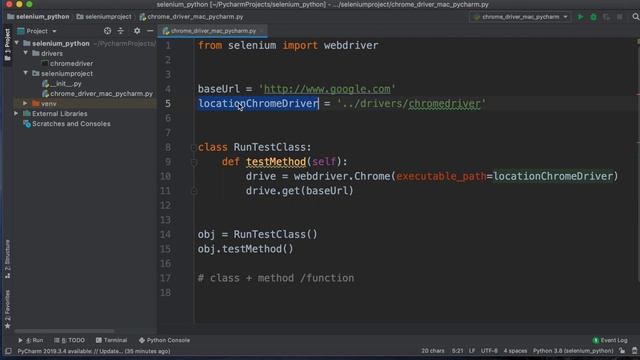Toggle tool window quick access icon
The height and width of the screenshot is (360, 640).
(x=8, y=351)
